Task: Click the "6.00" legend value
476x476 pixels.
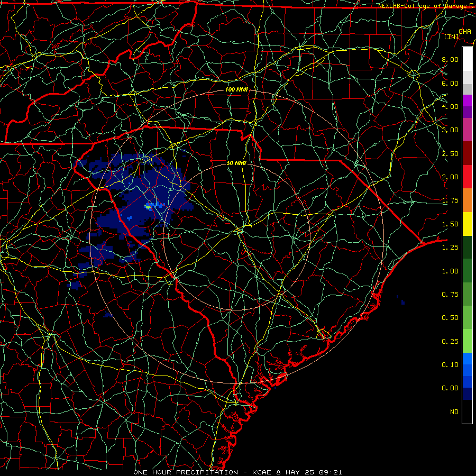Action: tap(450, 83)
